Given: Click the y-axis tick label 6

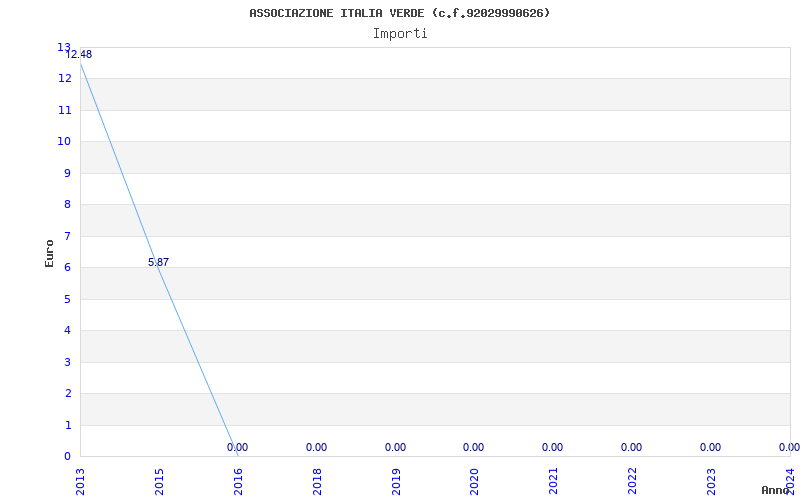Looking at the screenshot, I should (67, 267).
